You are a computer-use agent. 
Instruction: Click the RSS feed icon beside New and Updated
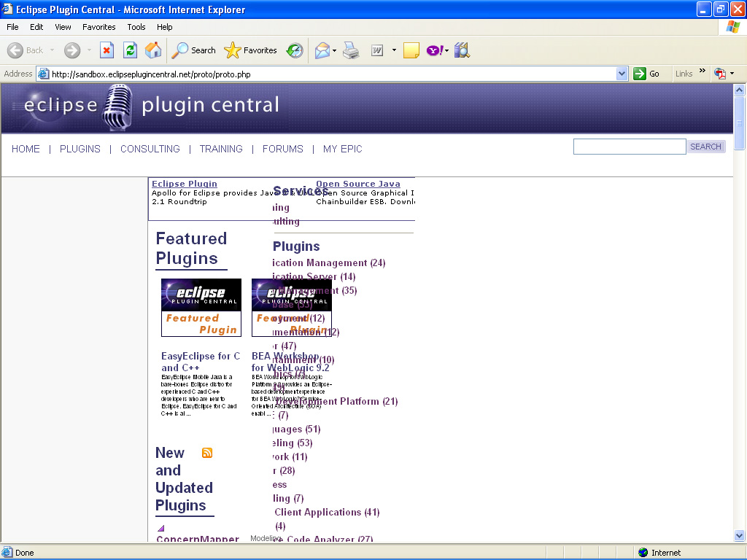[206, 453]
